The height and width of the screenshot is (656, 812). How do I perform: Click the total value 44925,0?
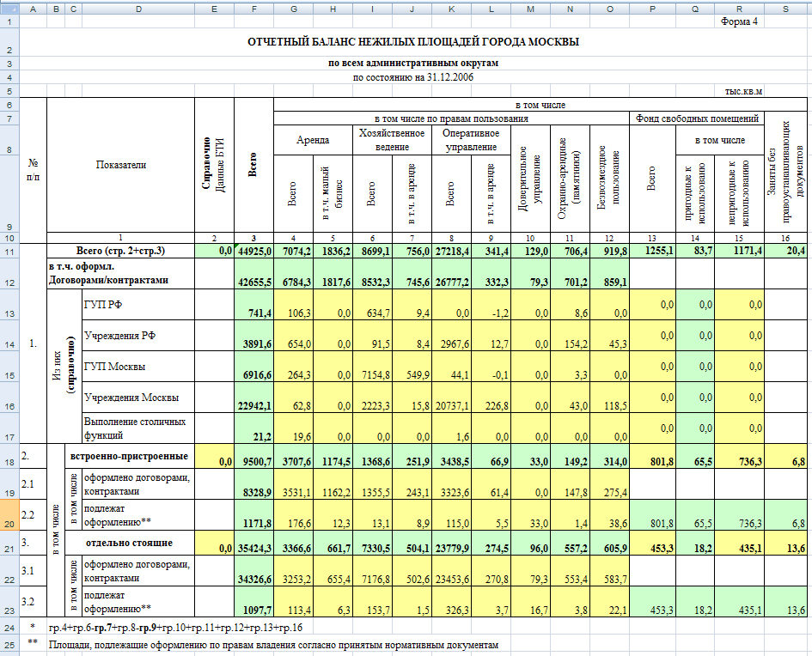click(253, 251)
